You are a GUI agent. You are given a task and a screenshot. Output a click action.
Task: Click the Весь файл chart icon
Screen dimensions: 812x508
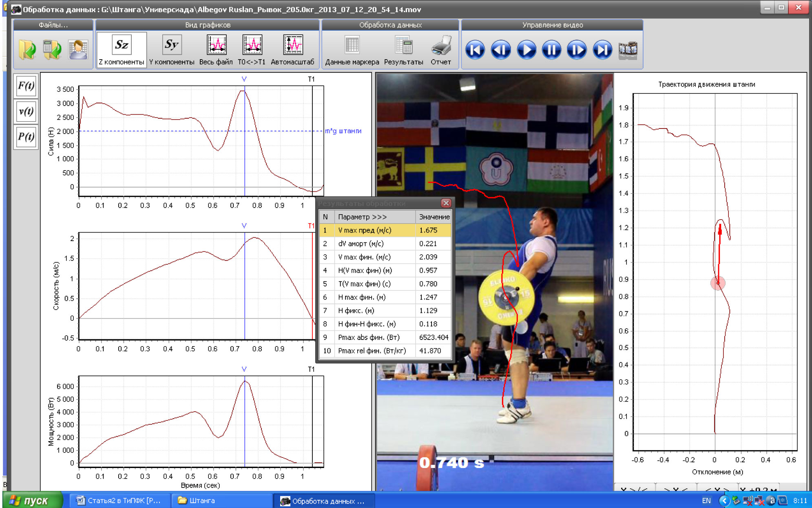click(x=216, y=45)
